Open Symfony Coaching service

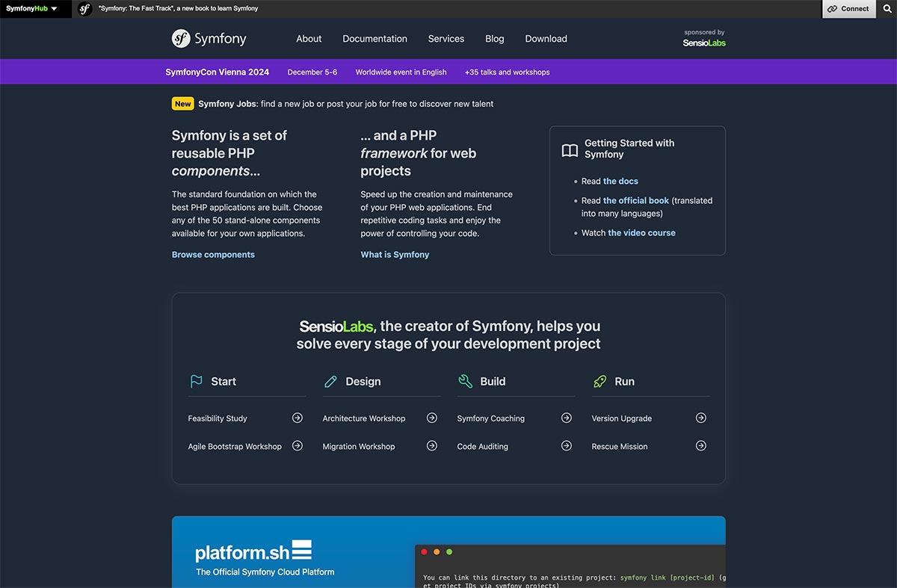click(491, 418)
